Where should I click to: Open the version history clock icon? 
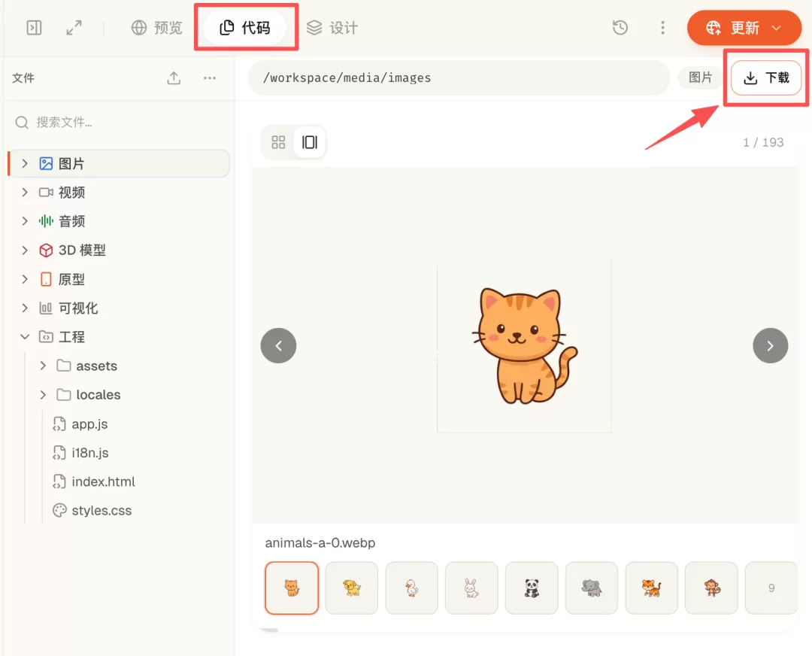pos(620,28)
